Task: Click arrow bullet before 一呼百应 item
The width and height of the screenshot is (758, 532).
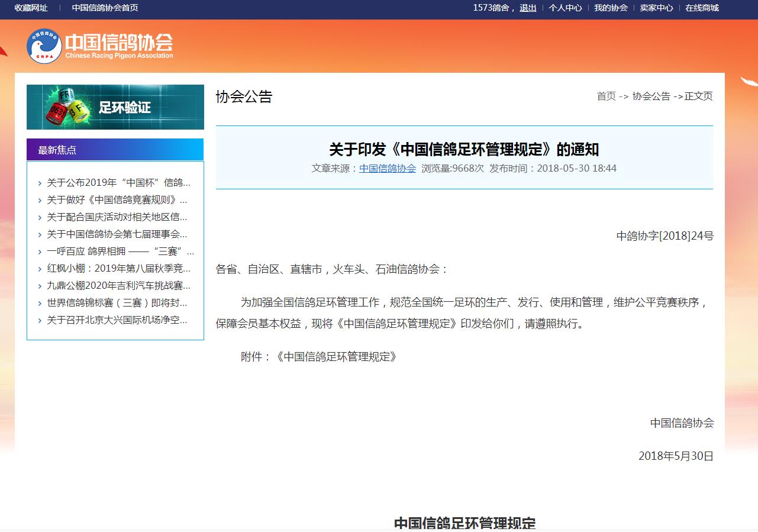Action: coord(40,252)
